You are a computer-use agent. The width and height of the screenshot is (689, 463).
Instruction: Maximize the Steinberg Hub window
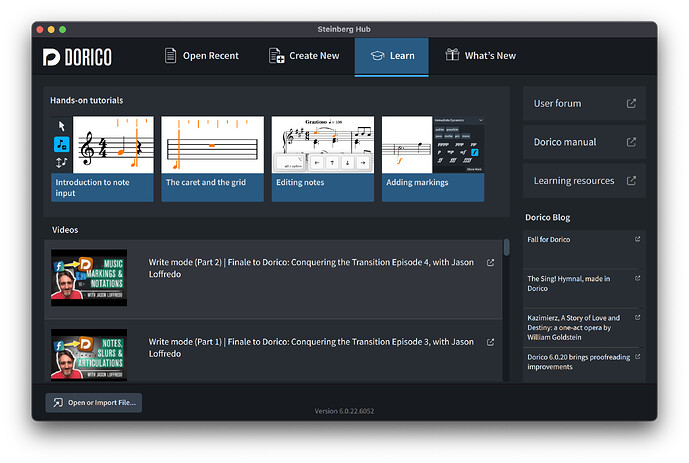62,29
